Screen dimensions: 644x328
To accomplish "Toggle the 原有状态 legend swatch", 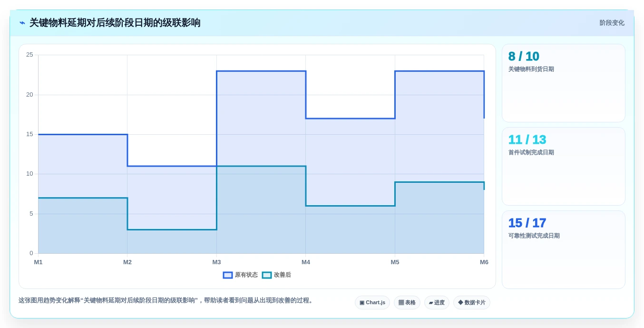I will pos(228,275).
